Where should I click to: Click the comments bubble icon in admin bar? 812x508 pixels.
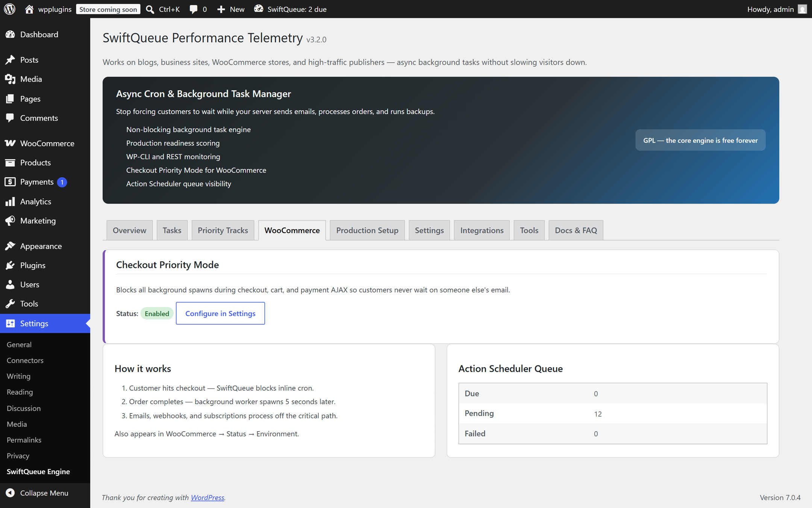pyautogui.click(x=194, y=9)
